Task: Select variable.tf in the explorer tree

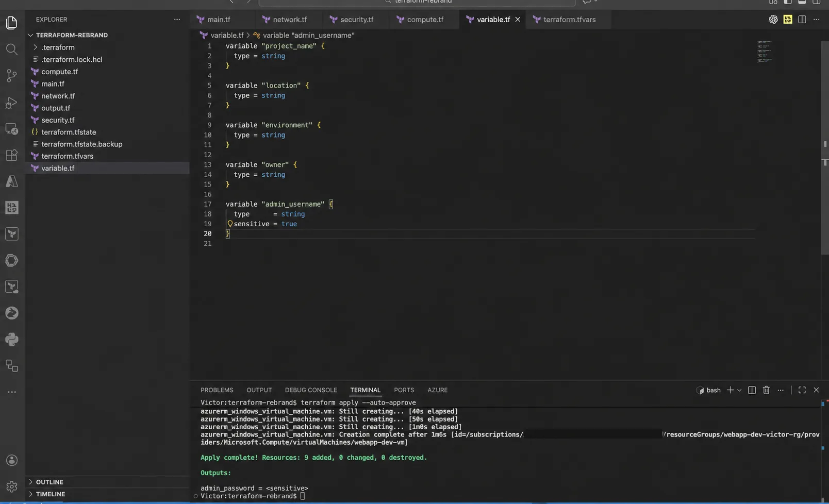Action: (x=108, y=168)
